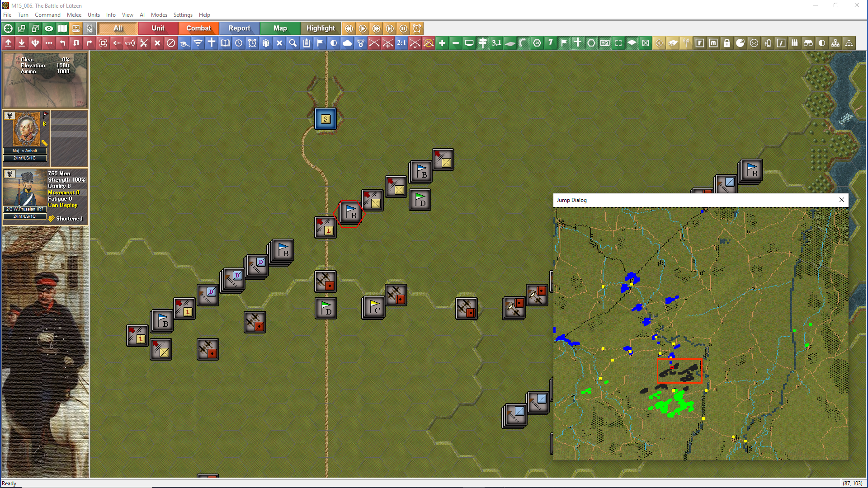This screenshot has height=488, width=868.
Task: Expand the Settings menu
Action: click(x=183, y=15)
